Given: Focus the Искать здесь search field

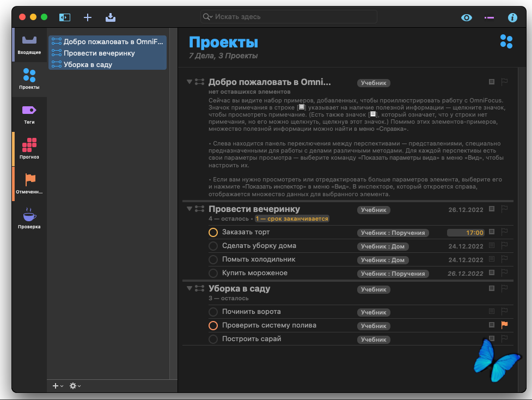Looking at the screenshot, I should (x=289, y=17).
